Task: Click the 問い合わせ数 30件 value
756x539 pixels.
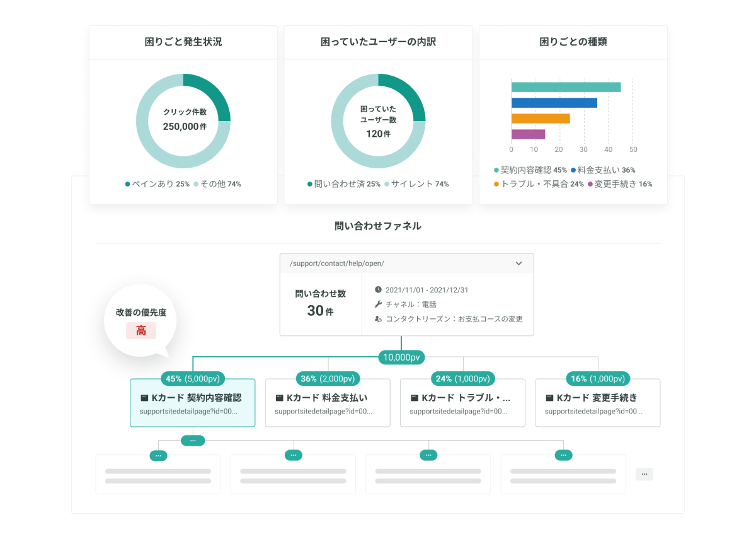Action: pyautogui.click(x=321, y=311)
